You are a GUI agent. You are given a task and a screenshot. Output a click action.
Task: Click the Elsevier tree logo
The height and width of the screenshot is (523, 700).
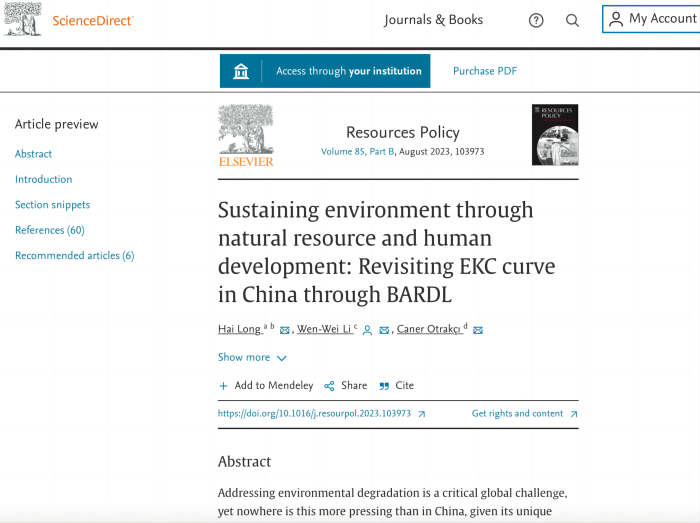coord(245,135)
